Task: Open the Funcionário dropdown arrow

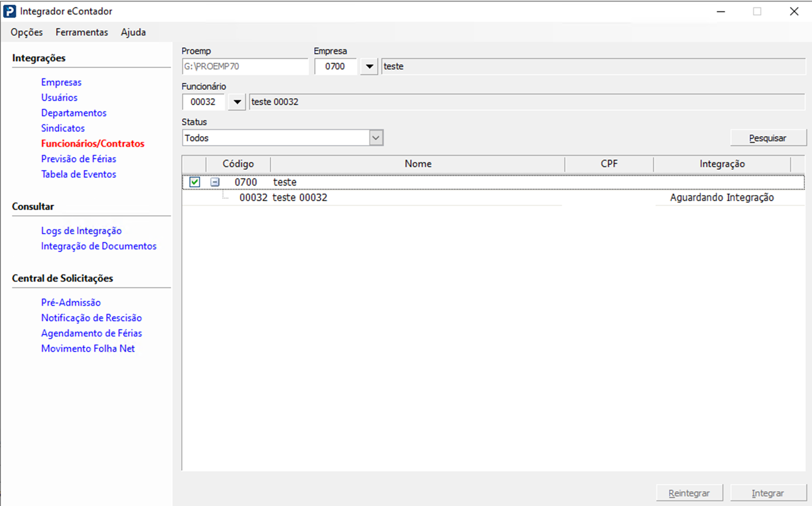Action: coord(237,102)
